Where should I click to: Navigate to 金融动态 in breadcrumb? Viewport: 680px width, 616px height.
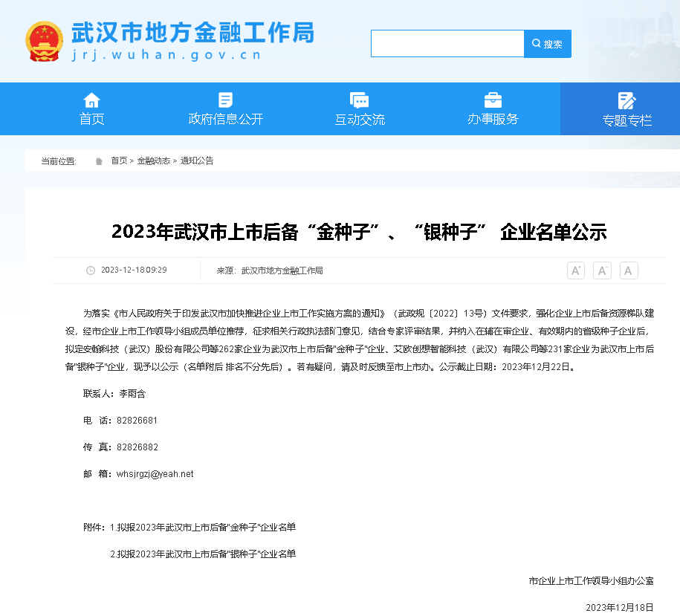tap(153, 161)
